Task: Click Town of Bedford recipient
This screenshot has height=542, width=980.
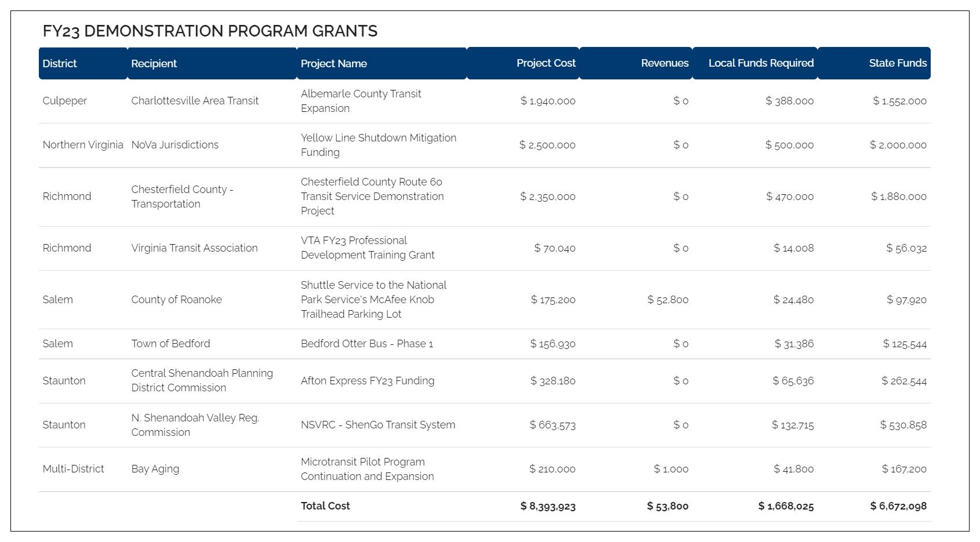Action: point(170,344)
